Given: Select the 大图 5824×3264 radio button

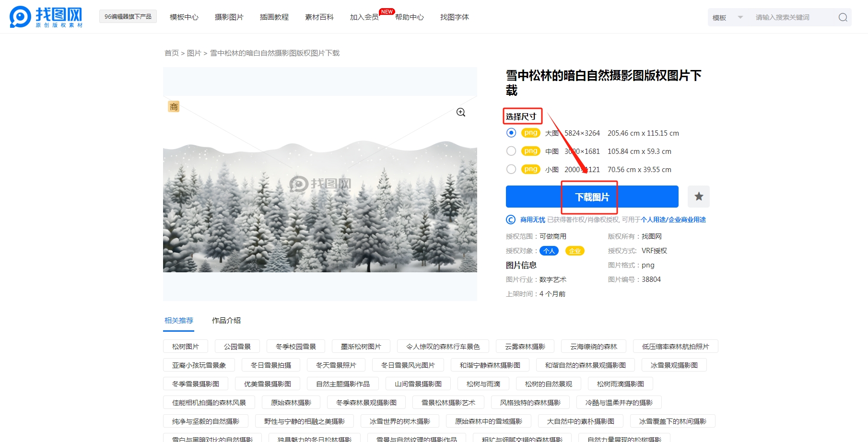Looking at the screenshot, I should point(511,133).
